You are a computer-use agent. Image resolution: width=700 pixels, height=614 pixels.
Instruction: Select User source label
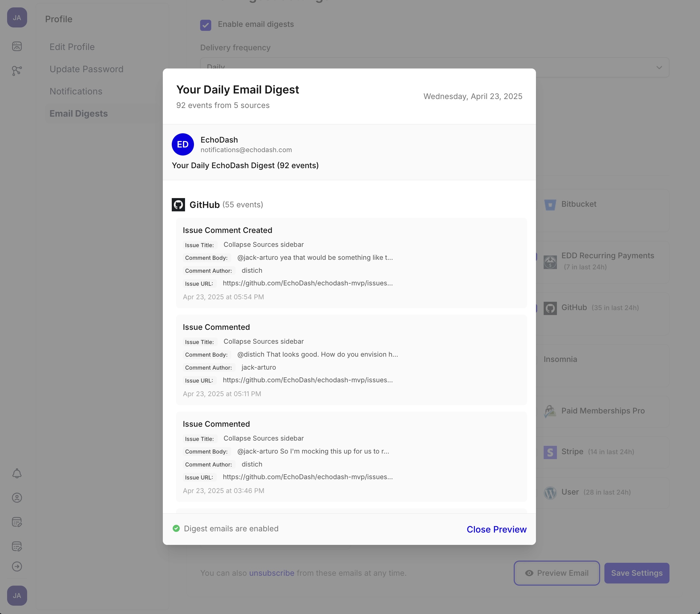570,492
